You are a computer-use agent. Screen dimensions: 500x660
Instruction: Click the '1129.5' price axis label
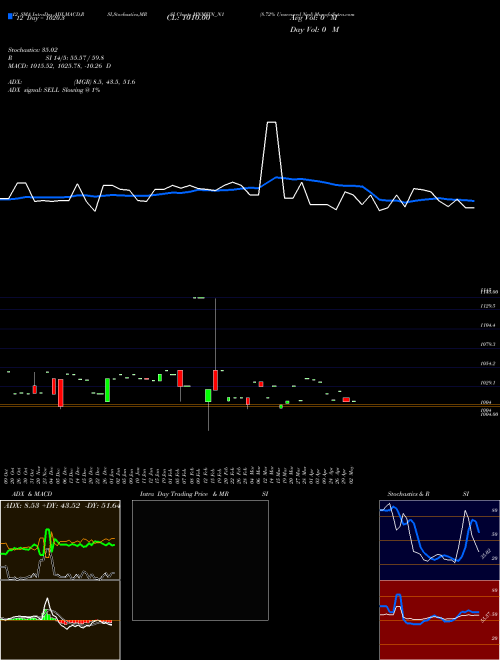pyautogui.click(x=488, y=306)
